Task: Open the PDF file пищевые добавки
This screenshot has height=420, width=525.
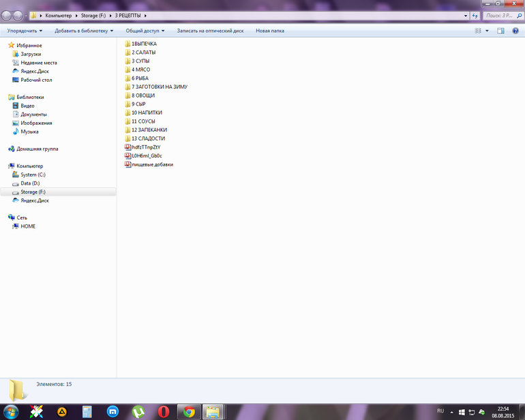Action: [152, 164]
